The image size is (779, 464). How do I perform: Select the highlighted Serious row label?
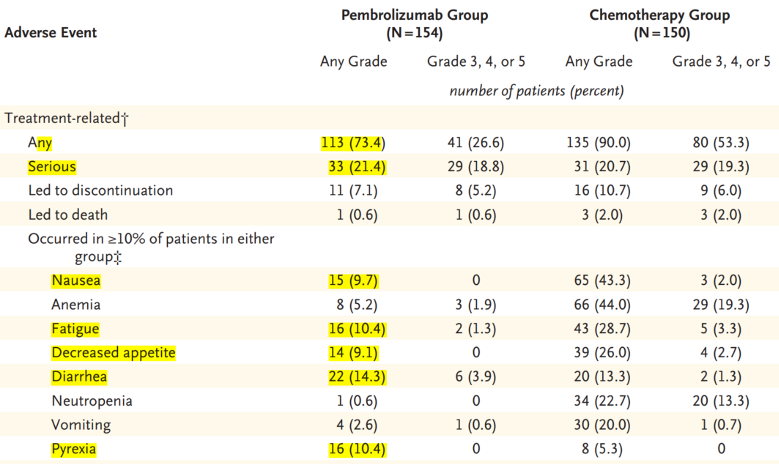coord(52,166)
